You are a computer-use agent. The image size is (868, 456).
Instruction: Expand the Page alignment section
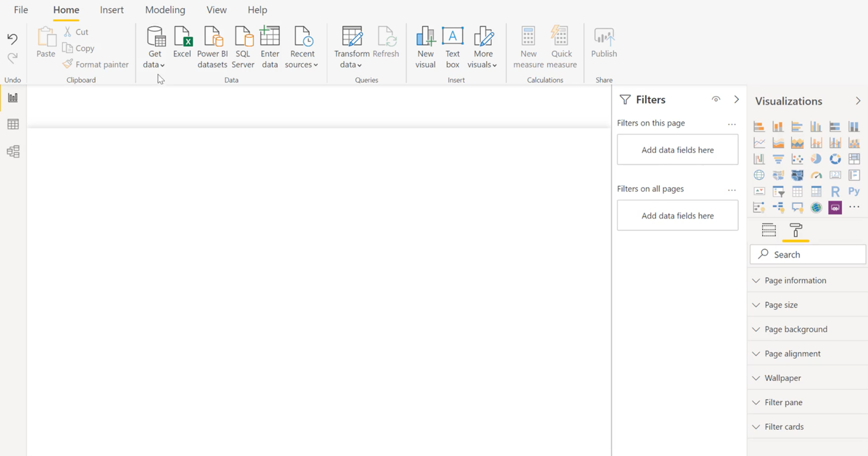pos(808,353)
